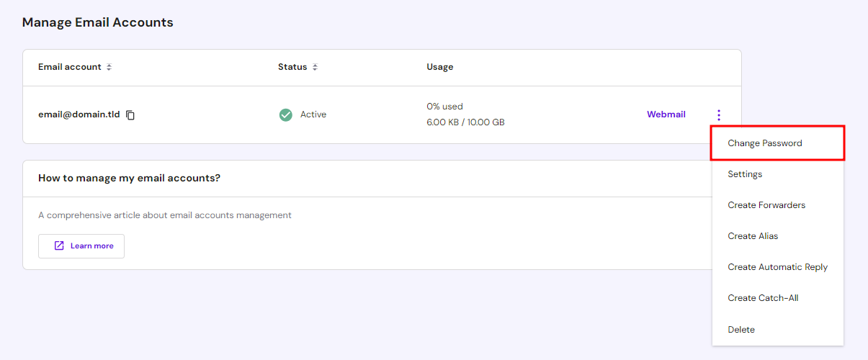The image size is (868, 360).
Task: Choose Create Forwarders menu option
Action: point(766,205)
